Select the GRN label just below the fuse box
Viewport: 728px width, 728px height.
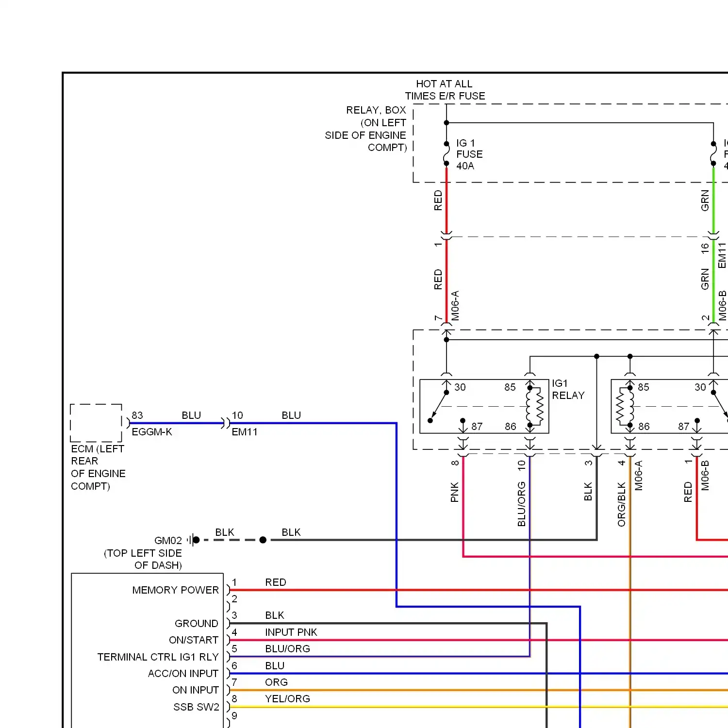click(x=705, y=200)
